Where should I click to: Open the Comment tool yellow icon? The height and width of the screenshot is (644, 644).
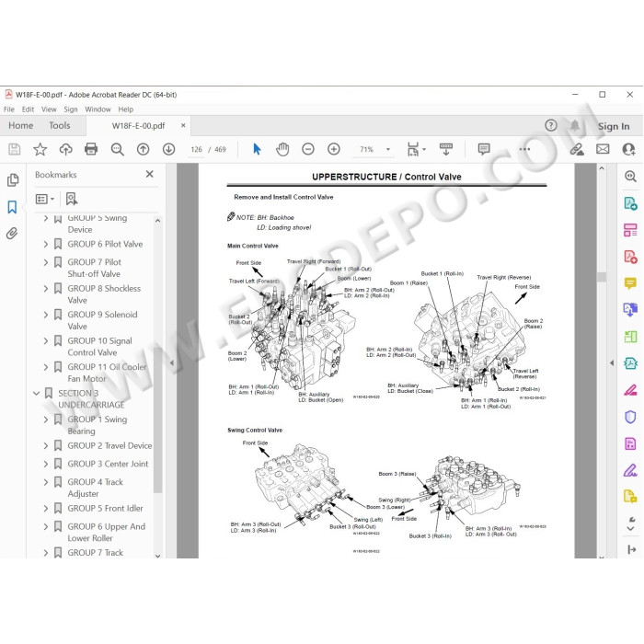630,283
